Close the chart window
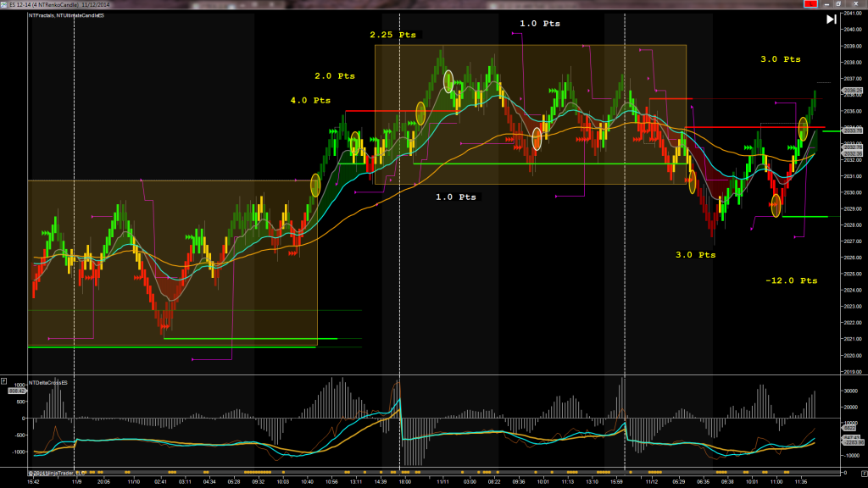 click(x=856, y=4)
